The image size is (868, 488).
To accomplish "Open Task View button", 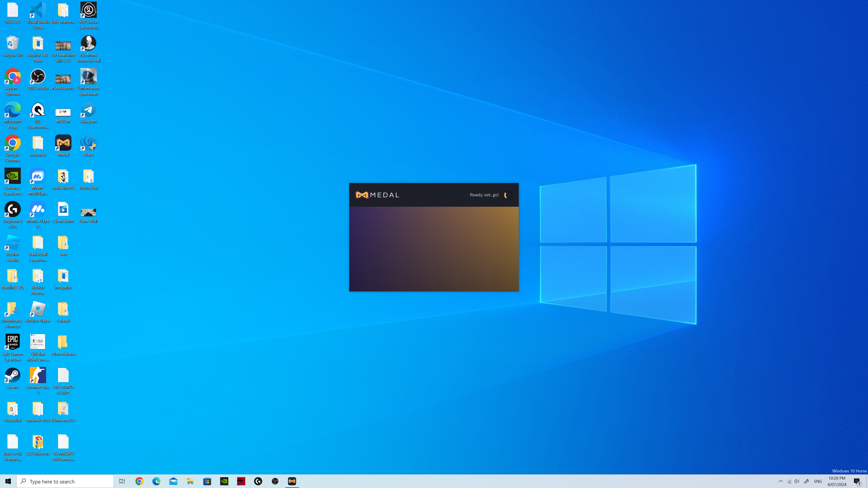I will tap(122, 481).
